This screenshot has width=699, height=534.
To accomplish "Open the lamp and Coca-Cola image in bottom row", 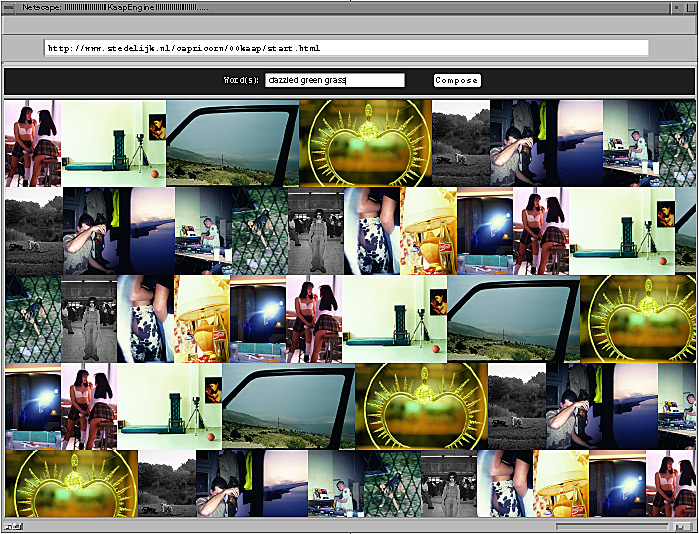I will 561,484.
